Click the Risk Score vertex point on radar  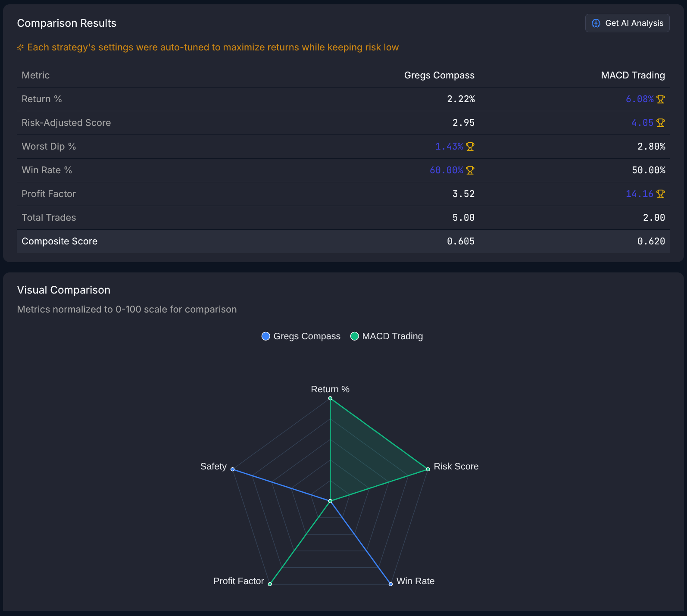coord(428,469)
